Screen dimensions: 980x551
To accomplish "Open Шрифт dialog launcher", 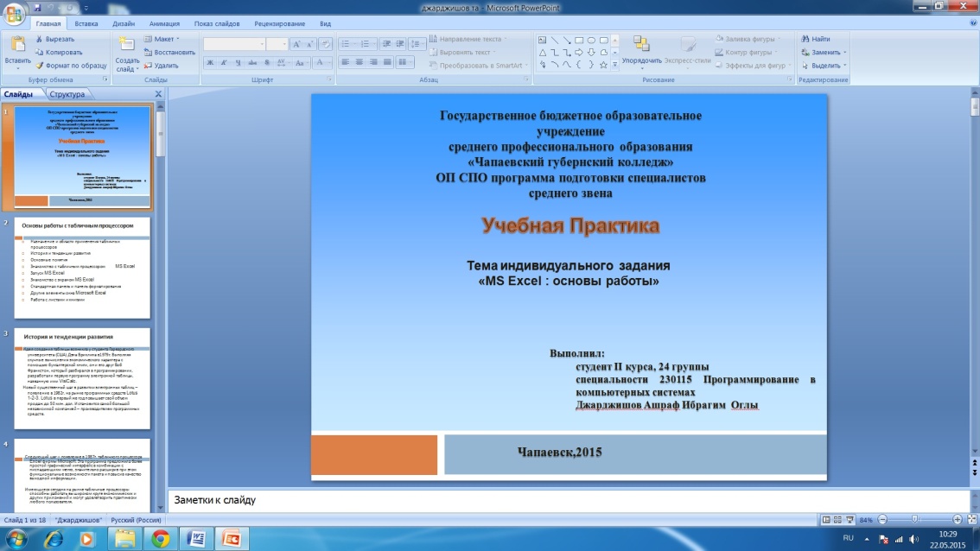I will click(x=329, y=80).
